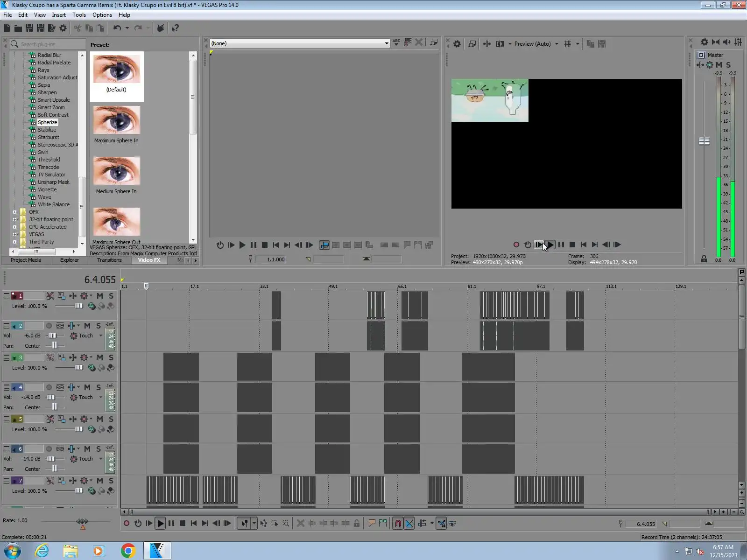Solo audio track 4
747x560 pixels.
(x=99, y=387)
